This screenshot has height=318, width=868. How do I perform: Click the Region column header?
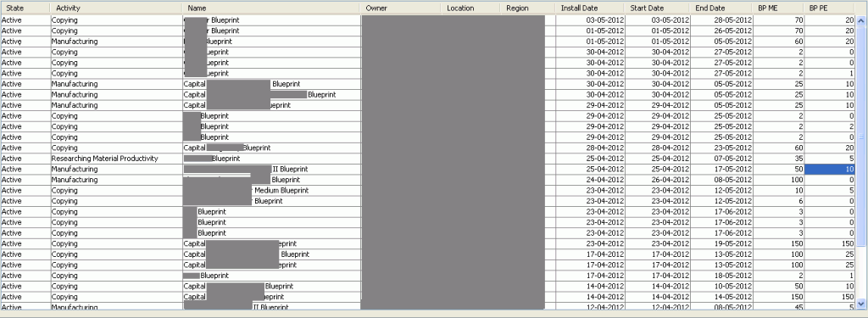(x=527, y=8)
